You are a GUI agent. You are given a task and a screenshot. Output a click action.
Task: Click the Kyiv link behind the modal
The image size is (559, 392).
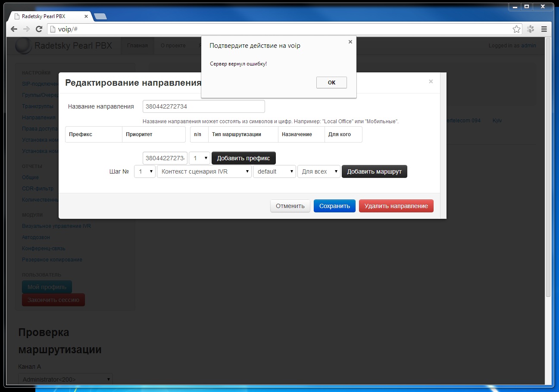(x=497, y=121)
